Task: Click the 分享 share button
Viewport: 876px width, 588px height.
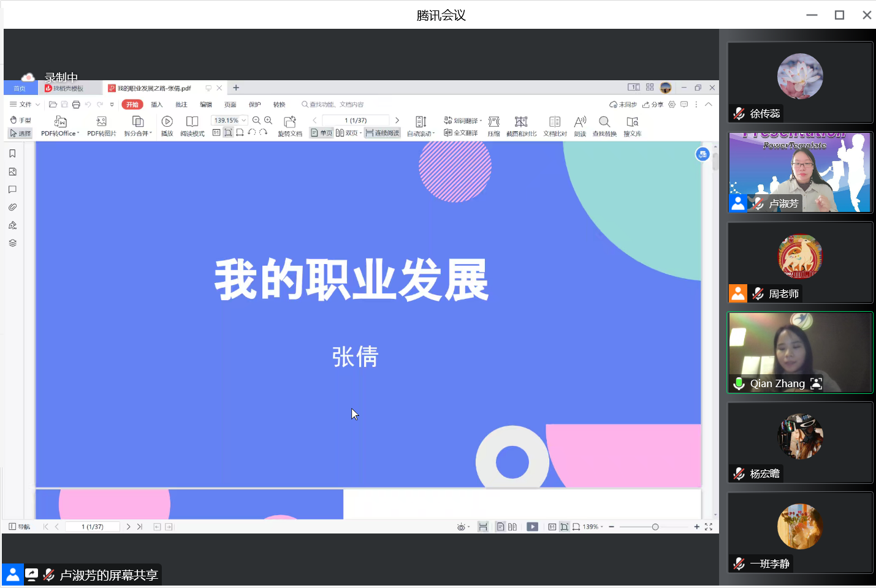Action: point(653,105)
